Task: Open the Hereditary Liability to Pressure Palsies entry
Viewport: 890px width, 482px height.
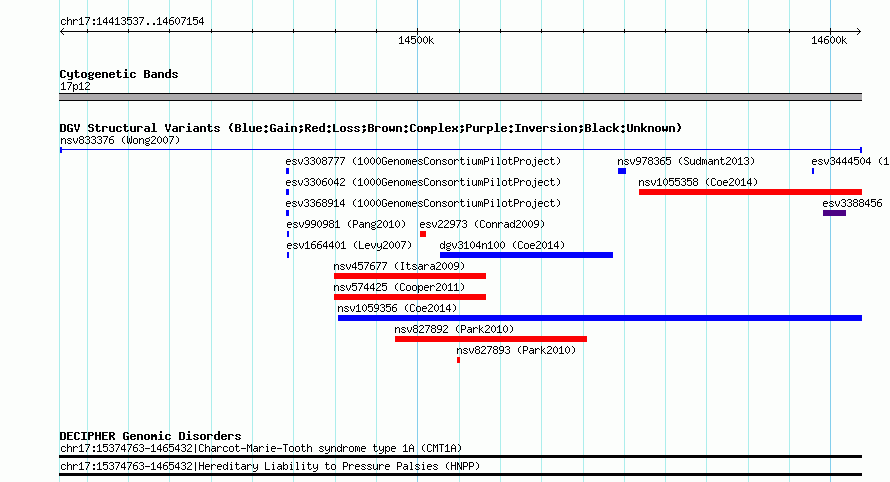Action: point(270,466)
